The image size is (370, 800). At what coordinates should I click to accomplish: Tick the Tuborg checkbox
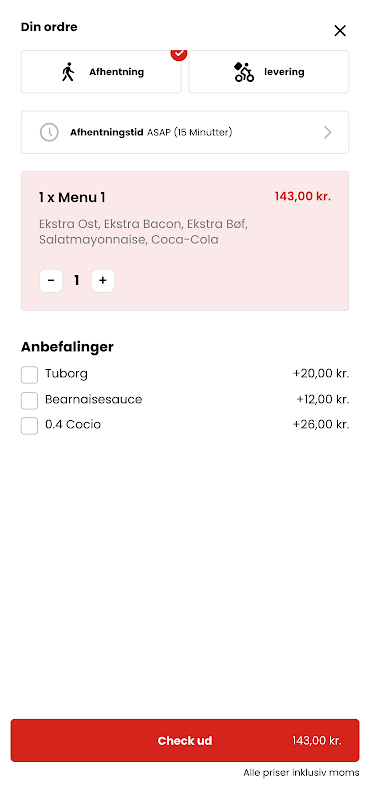pos(29,375)
